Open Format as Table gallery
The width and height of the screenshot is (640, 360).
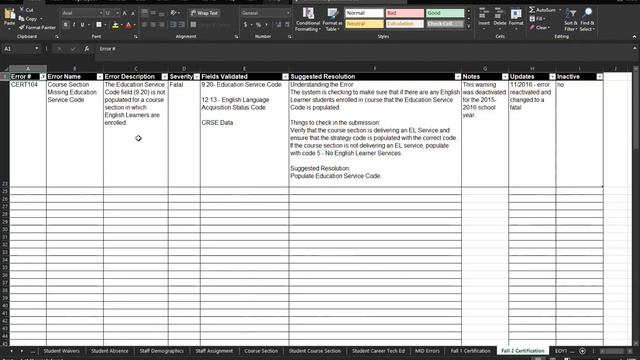[x=332, y=19]
